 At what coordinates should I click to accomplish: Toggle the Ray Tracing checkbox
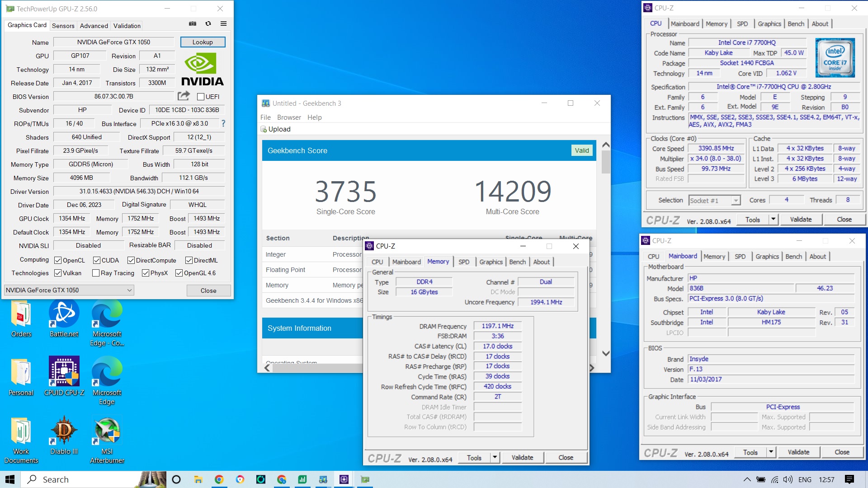pyautogui.click(x=96, y=273)
